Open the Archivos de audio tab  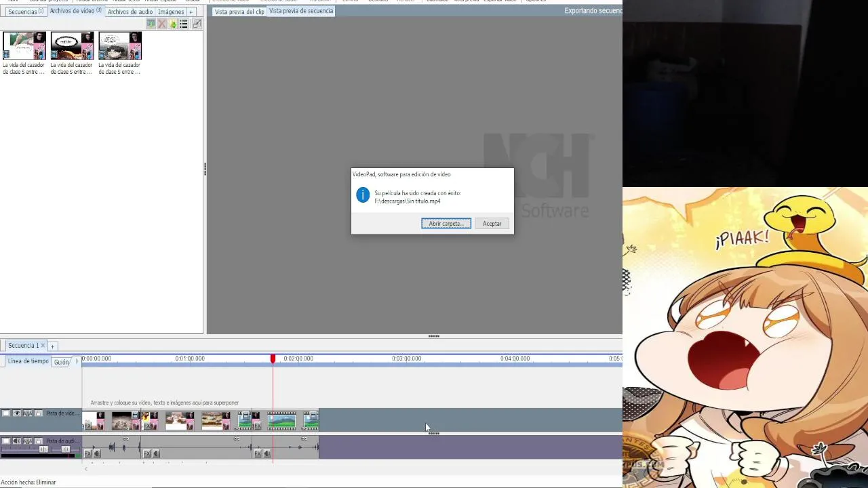click(x=130, y=12)
